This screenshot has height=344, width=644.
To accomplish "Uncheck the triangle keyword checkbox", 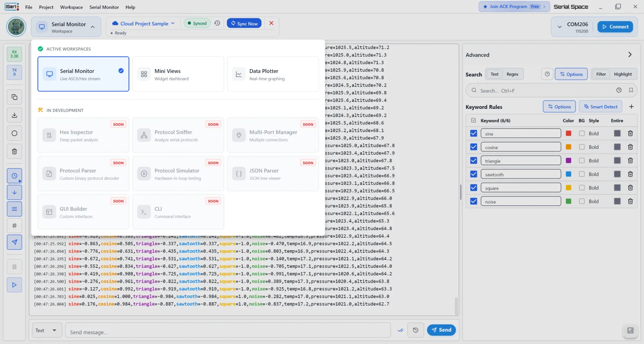I will tap(474, 161).
